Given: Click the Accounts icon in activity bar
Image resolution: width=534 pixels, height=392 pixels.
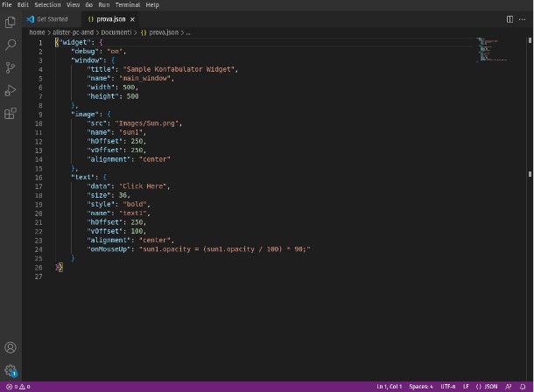Looking at the screenshot, I should coord(11,347).
